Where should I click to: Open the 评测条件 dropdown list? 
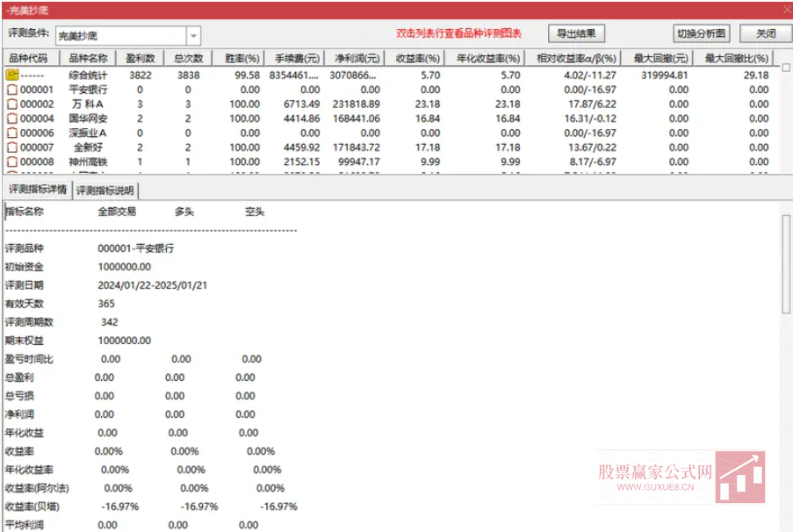(192, 35)
